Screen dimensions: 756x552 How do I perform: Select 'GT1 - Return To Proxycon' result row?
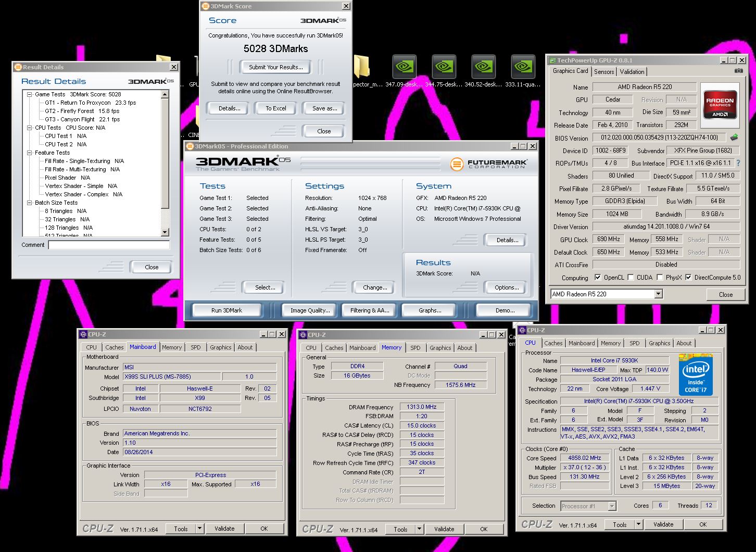point(90,103)
